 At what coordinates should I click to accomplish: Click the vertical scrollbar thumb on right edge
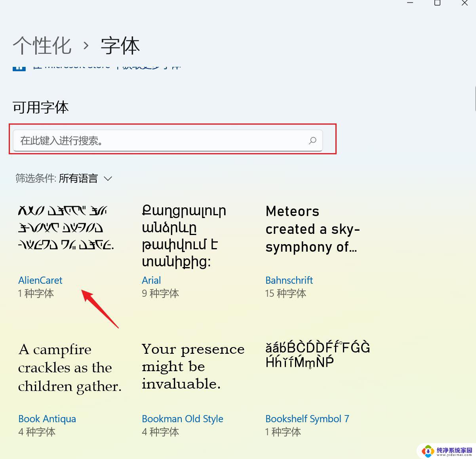(x=474, y=99)
